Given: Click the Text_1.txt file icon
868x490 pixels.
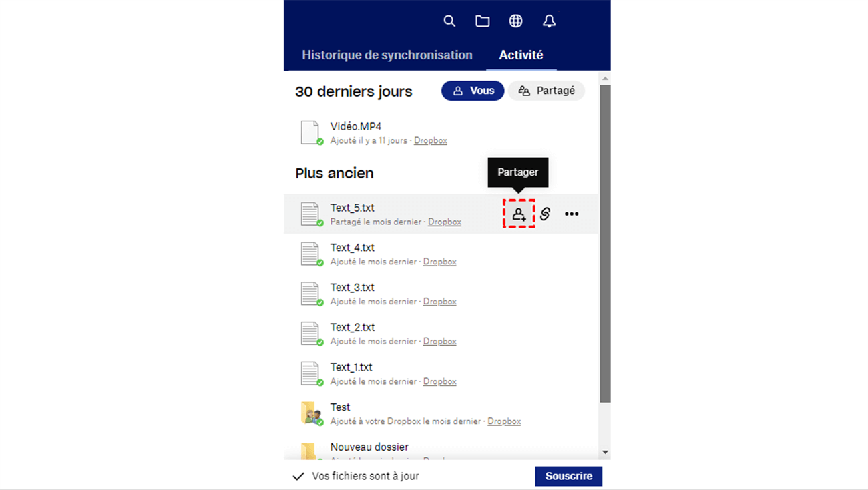Looking at the screenshot, I should click(310, 374).
